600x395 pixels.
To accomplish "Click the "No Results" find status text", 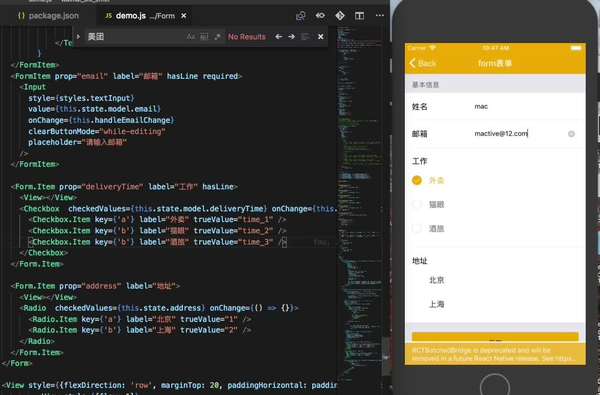I will pos(247,37).
